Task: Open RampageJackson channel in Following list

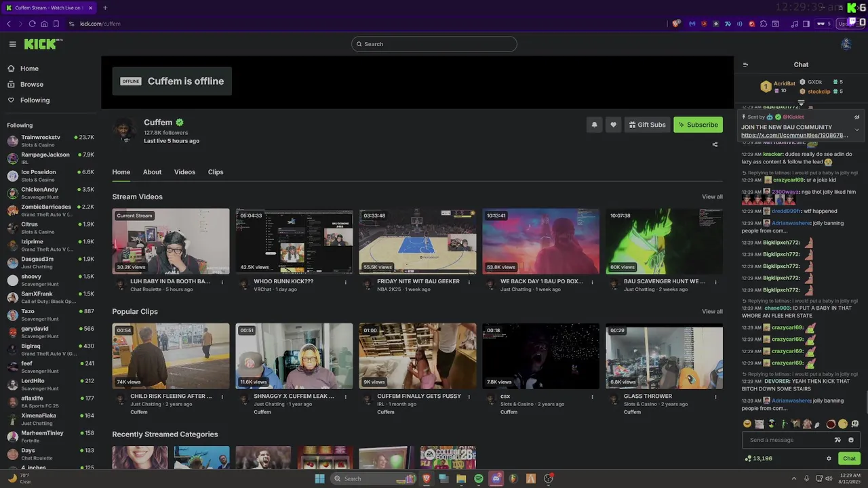Action: (50, 159)
